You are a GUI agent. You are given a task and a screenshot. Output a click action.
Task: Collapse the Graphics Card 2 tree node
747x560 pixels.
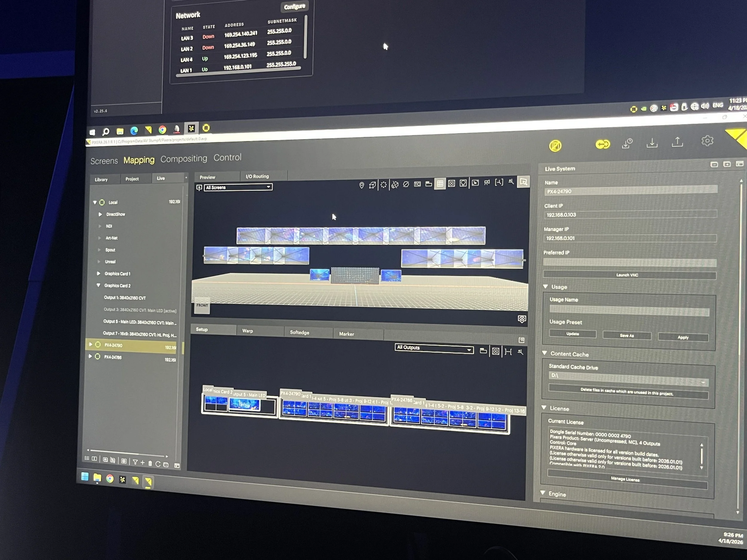(98, 285)
